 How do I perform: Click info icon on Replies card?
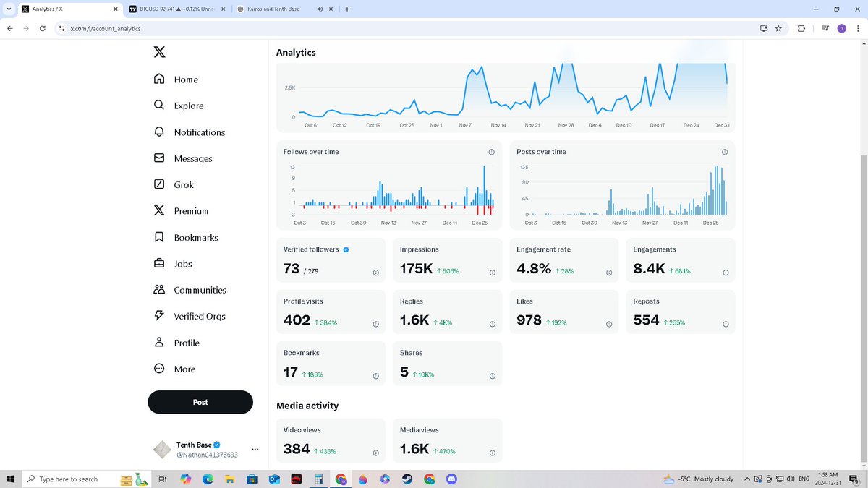pyautogui.click(x=492, y=324)
